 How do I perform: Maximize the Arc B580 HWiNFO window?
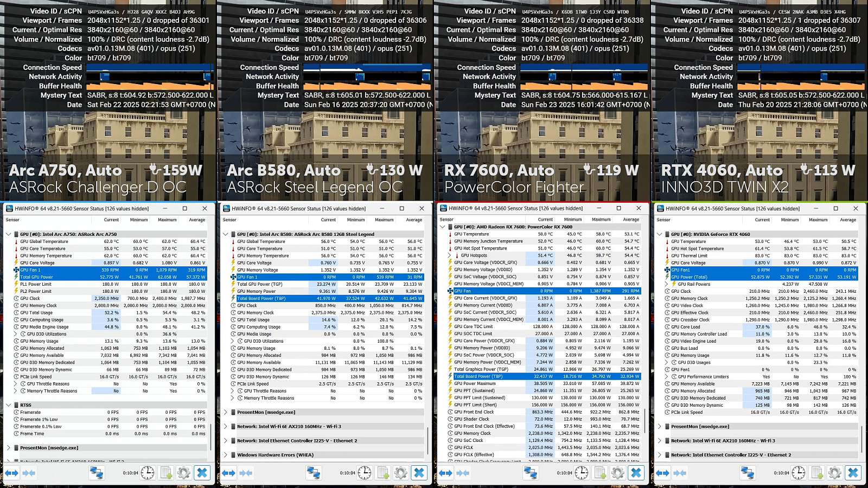click(x=401, y=208)
